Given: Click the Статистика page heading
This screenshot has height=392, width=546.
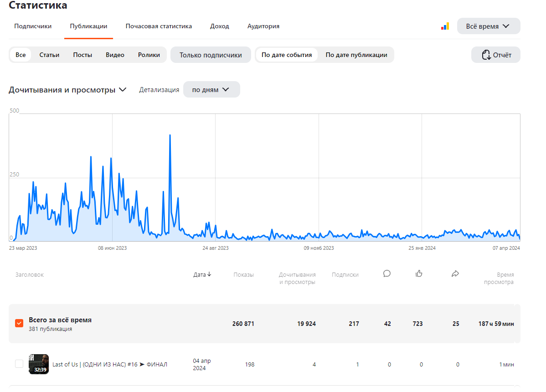Looking at the screenshot, I should (x=38, y=5).
